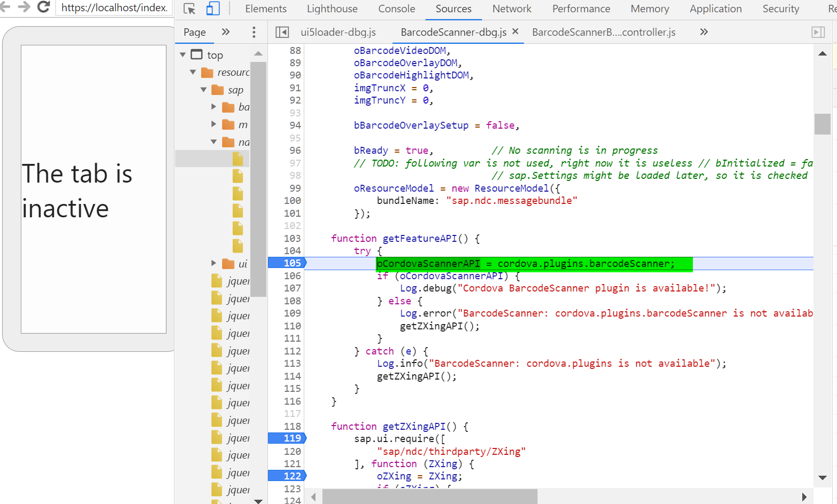Reload the page with refresh icon
The width and height of the screenshot is (837, 504).
44,7
